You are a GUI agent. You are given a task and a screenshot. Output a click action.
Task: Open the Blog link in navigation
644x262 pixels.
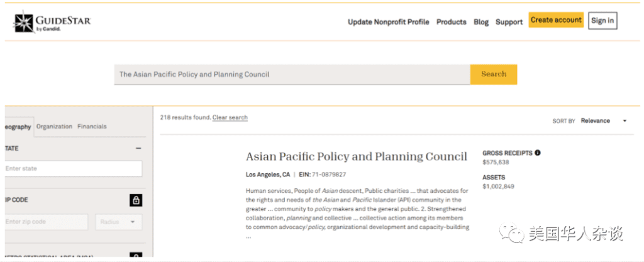tap(481, 22)
